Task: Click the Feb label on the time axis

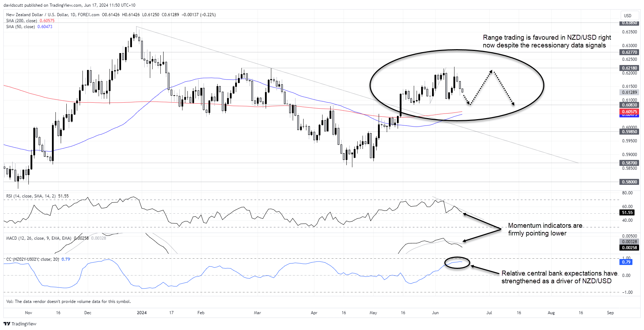Action: click(201, 313)
